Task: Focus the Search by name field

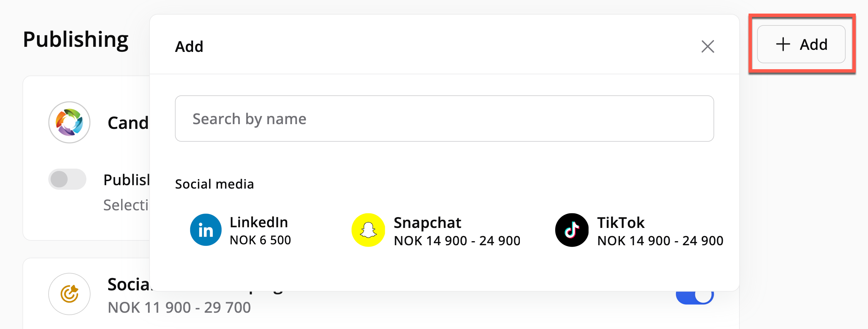Action: pyautogui.click(x=444, y=119)
